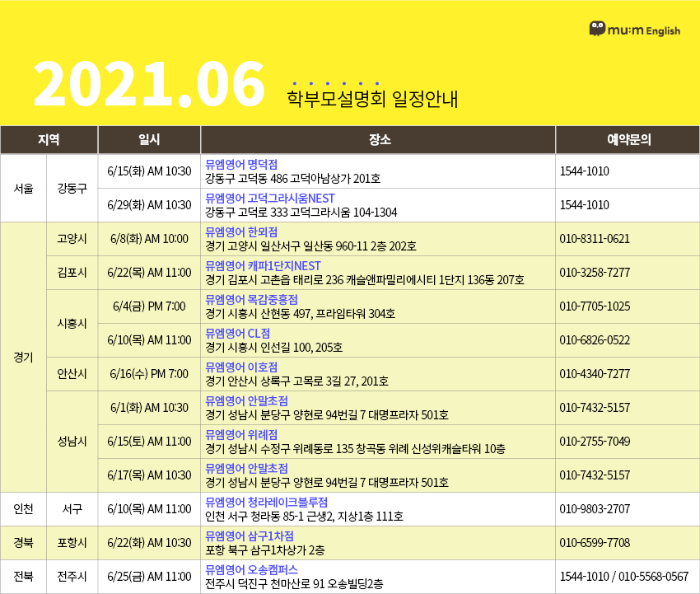The image size is (700, 594).
Task: Open 뮤엠영어 이호점 link
Action: tap(241, 367)
